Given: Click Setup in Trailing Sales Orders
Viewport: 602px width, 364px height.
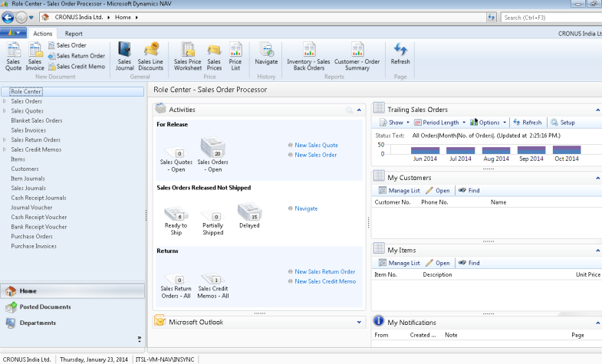Looking at the screenshot, I should tap(563, 123).
